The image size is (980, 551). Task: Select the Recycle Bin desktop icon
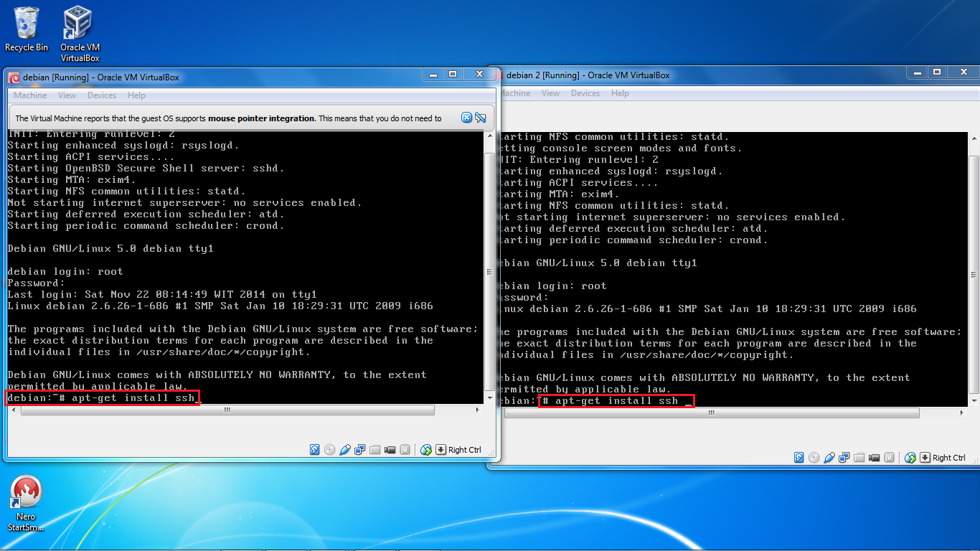[27, 29]
